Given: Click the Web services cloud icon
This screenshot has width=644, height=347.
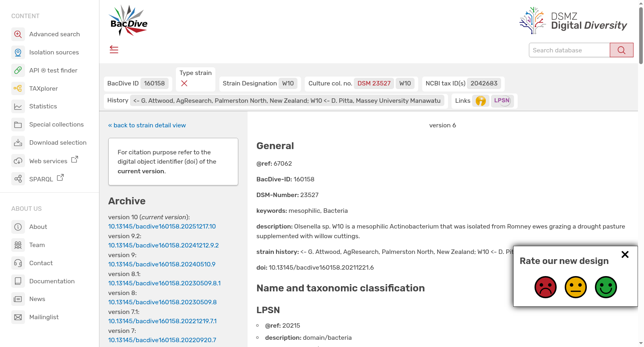Looking at the screenshot, I should click(x=18, y=161).
